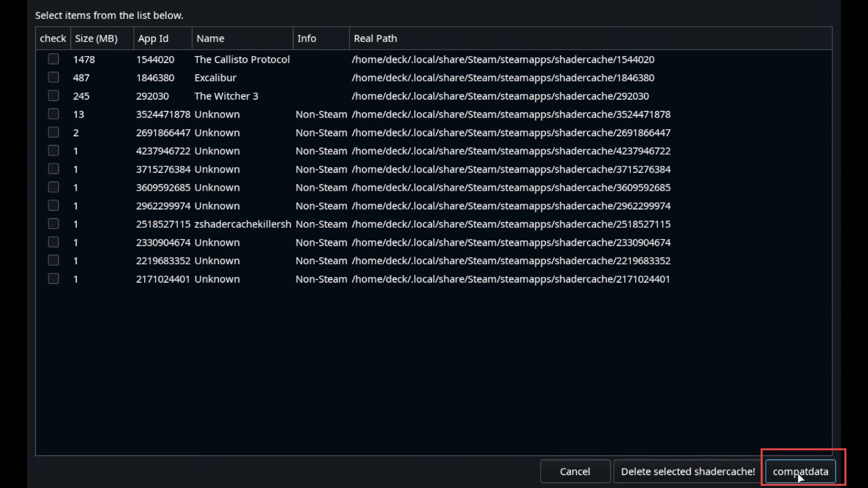Tick the Excalibur row checkbox
Screen dimensions: 868x488
click(x=53, y=77)
